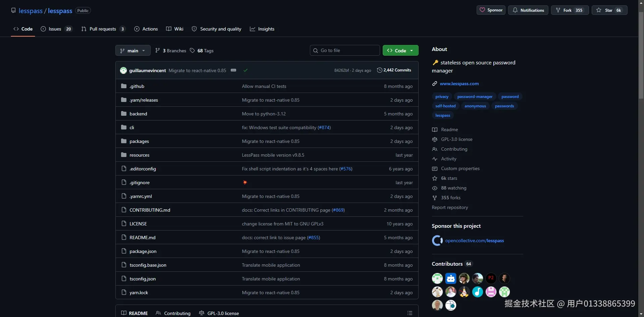Click the blue robot contributor avatar

point(450,278)
